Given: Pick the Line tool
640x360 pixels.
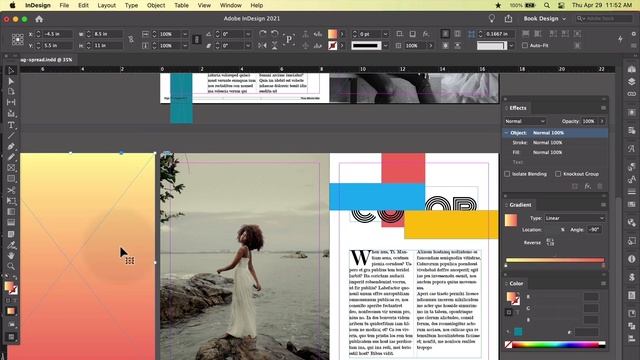Looking at the screenshot, I should click(11, 136).
